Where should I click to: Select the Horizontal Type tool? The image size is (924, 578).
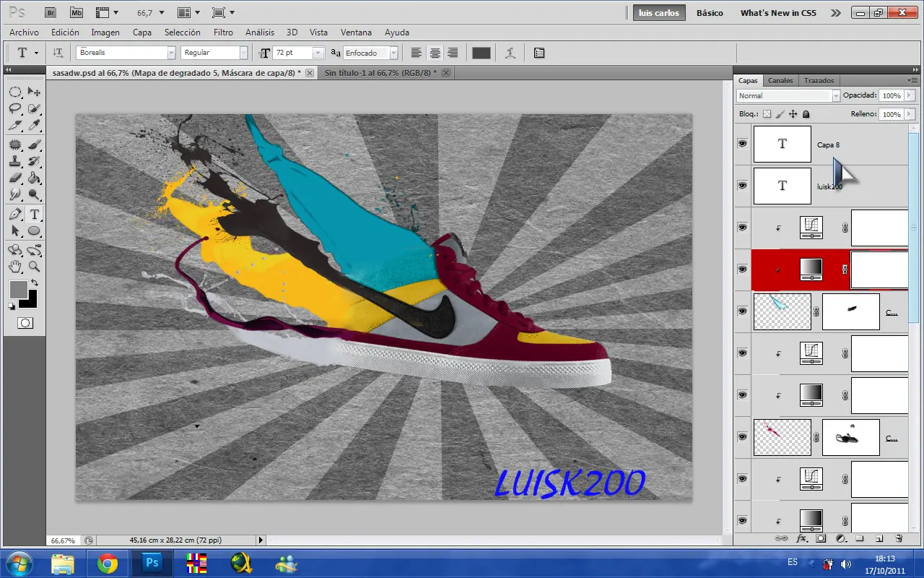(34, 214)
